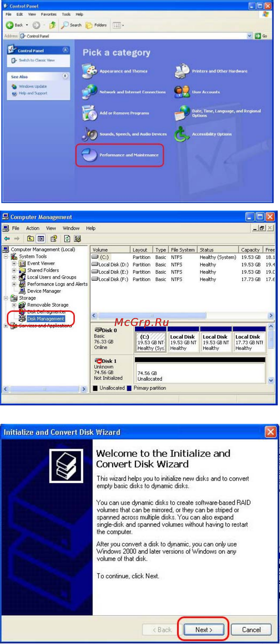The height and width of the screenshot is (644, 280).
Task: Open Appearance and Themes category icon
Action: (x=90, y=71)
